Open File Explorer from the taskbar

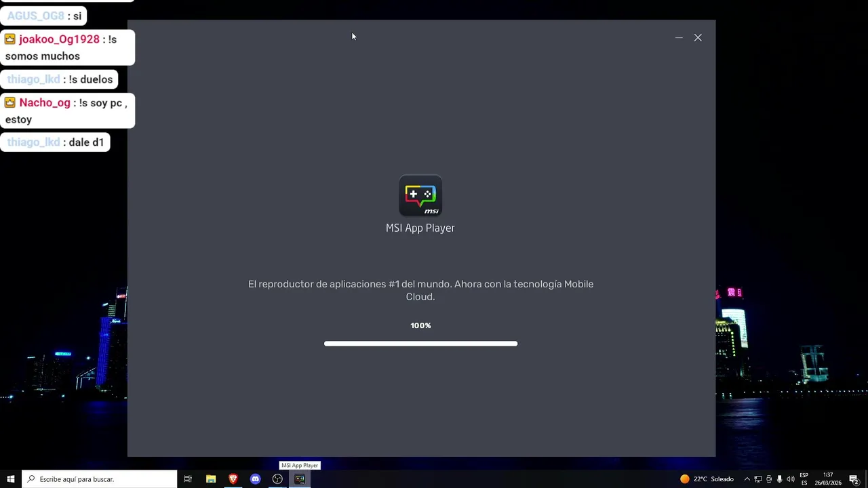[x=211, y=479]
